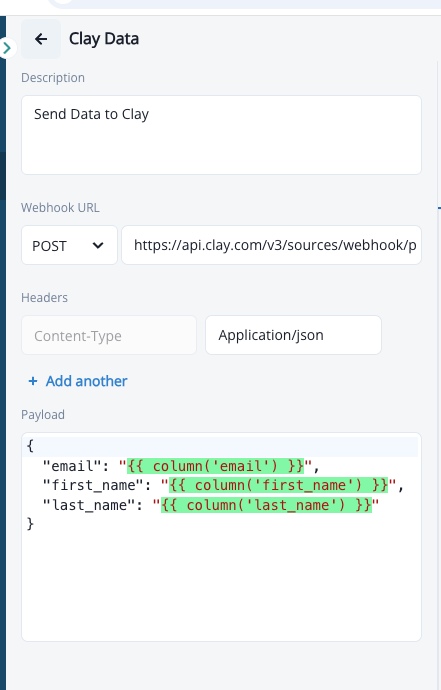Click the webhook URL field
Image resolution: width=441 pixels, height=690 pixels.
coord(272,245)
